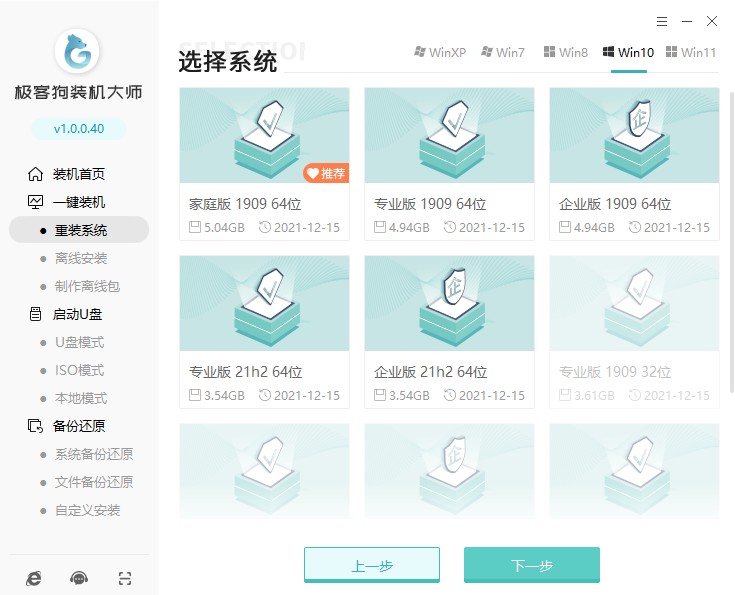Screen dimensions: 735x595
Task: Click the Win10 logo icon
Action: (x=608, y=52)
